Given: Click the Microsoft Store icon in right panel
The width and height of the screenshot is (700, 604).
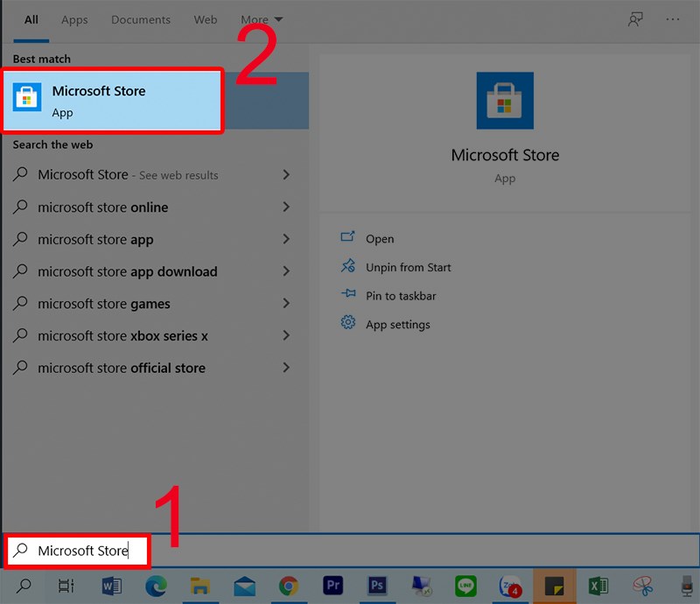Looking at the screenshot, I should coord(505,100).
